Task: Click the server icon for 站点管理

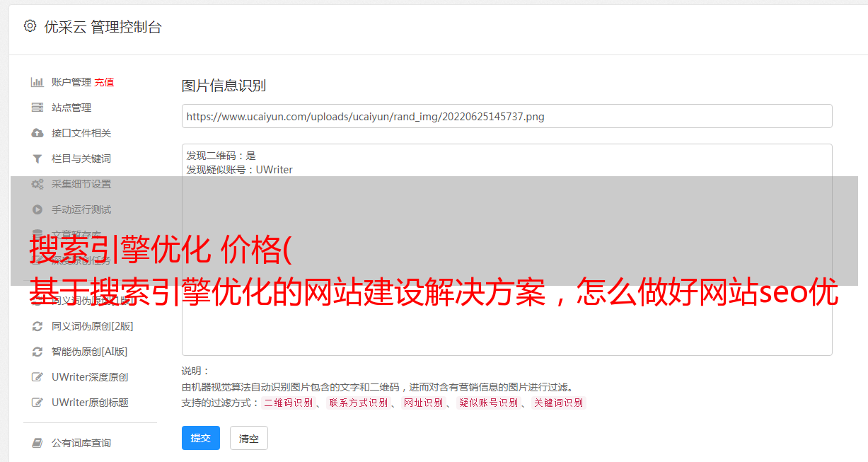Action: coord(37,108)
